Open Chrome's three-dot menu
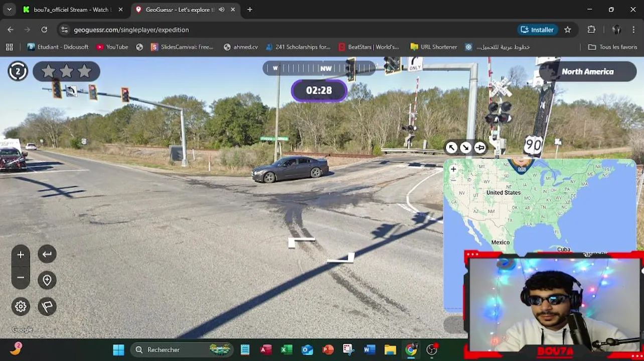The height and width of the screenshot is (361, 644). (x=633, y=30)
